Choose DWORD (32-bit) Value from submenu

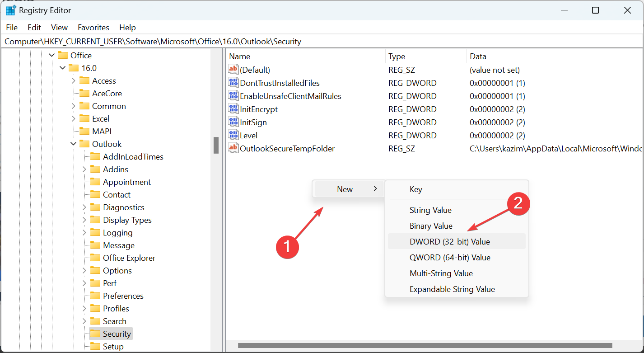457,241
